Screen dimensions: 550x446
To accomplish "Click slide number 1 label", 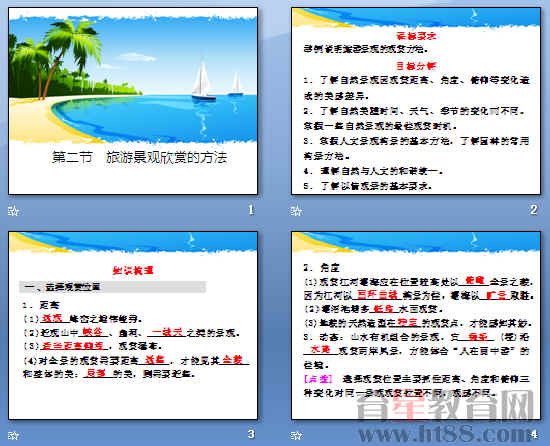I will [251, 210].
